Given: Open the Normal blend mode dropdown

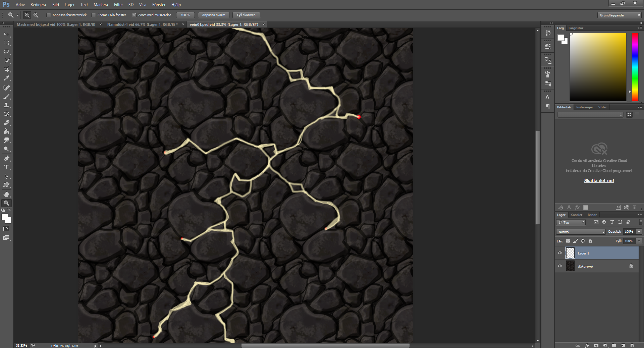Looking at the screenshot, I should pos(581,232).
